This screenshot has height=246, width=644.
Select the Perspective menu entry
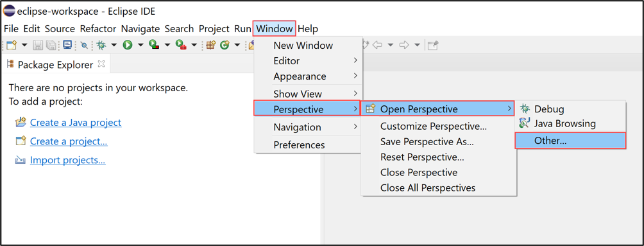point(307,109)
